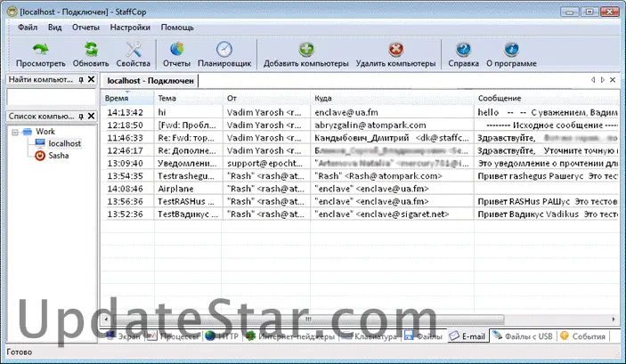Click the localhost computer icon in tree
This screenshot has width=626, height=364.
click(40, 143)
